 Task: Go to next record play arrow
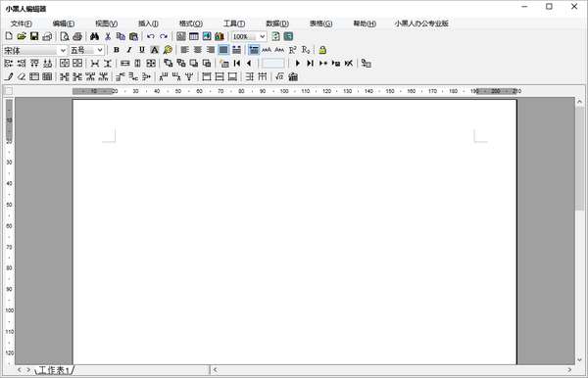[x=297, y=64]
